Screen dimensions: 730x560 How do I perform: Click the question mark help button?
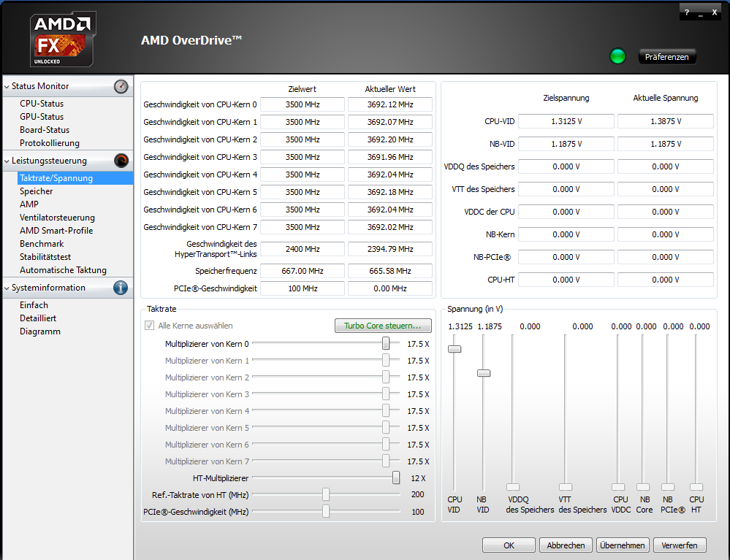pyautogui.click(x=686, y=12)
